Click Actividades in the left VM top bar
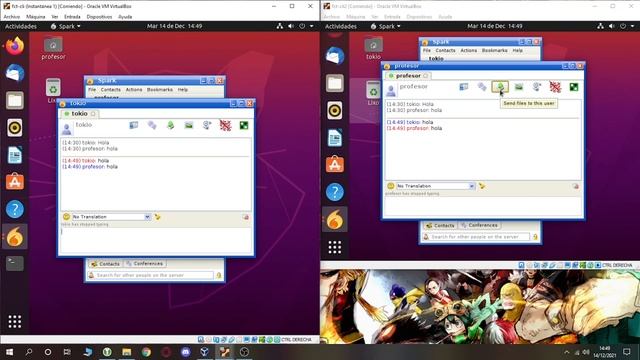The height and width of the screenshot is (360, 640). click(20, 26)
